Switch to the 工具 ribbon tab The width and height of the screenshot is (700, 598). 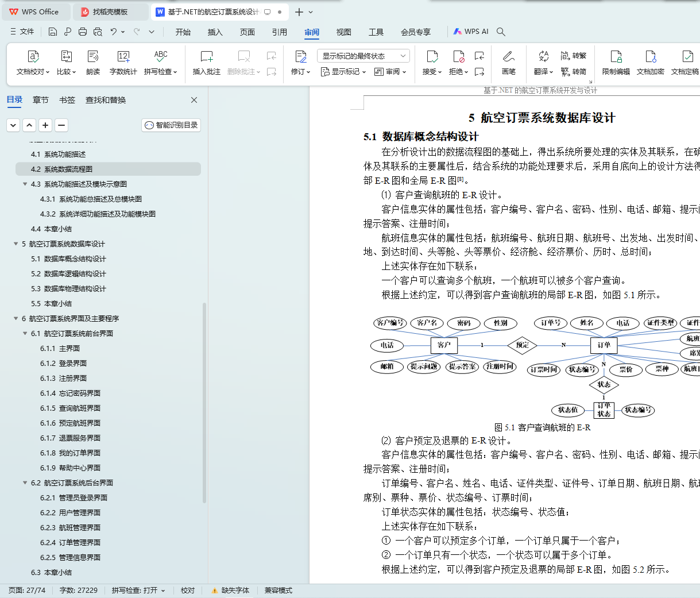pyautogui.click(x=376, y=32)
